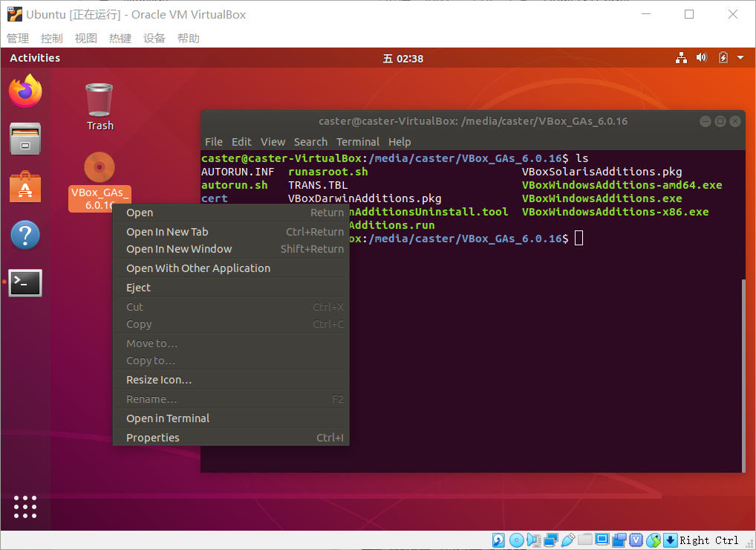This screenshot has width=756, height=550.
Task: Click TRANS.TBL in terminal listing
Action: click(x=318, y=185)
